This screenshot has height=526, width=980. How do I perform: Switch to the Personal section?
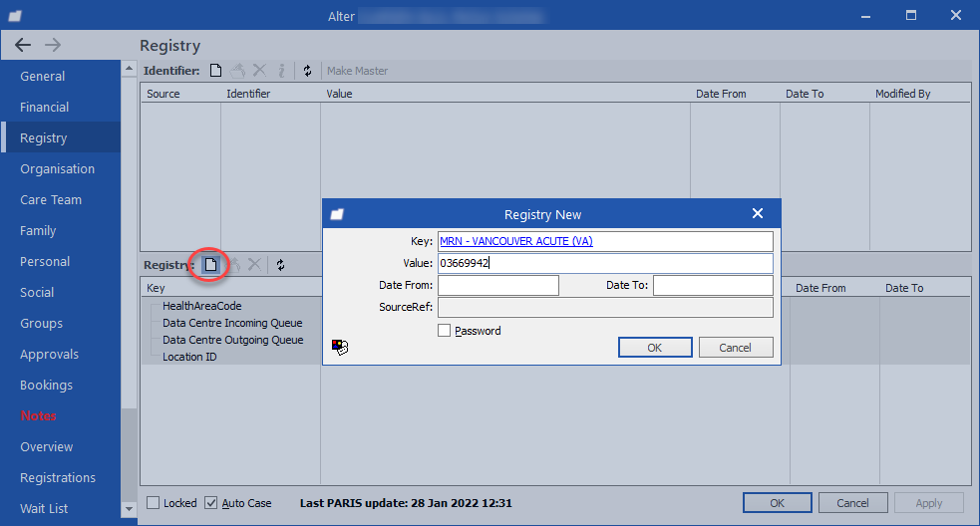click(45, 262)
